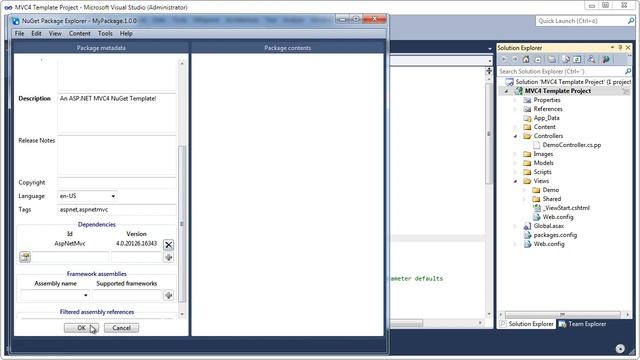The image size is (640, 360).
Task: Select the Models folder
Action: pos(544,163)
